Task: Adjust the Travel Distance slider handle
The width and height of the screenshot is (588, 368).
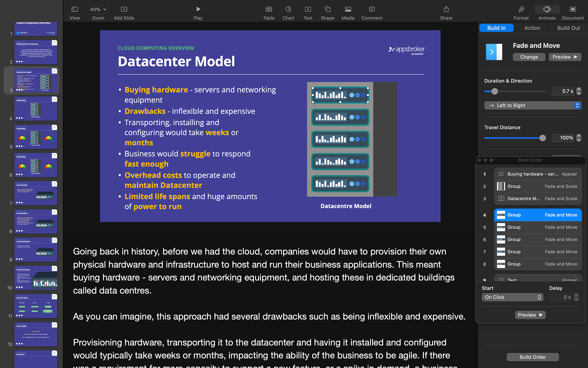Action: point(542,138)
